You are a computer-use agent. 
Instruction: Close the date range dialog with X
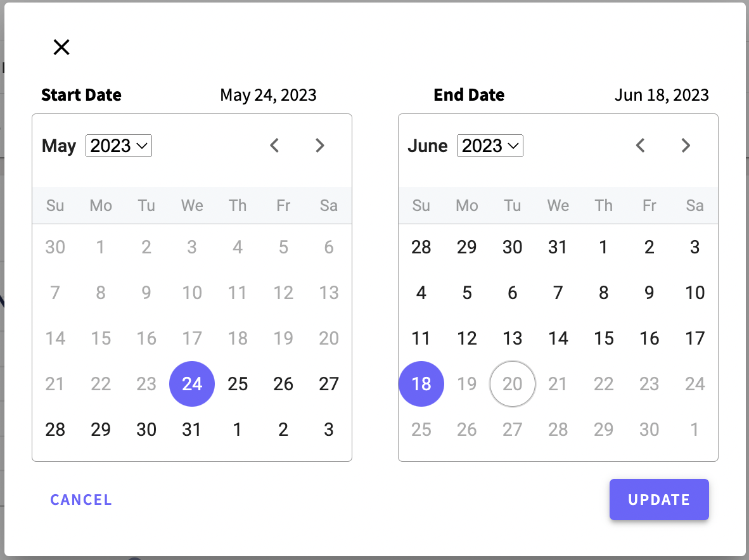pos(61,47)
